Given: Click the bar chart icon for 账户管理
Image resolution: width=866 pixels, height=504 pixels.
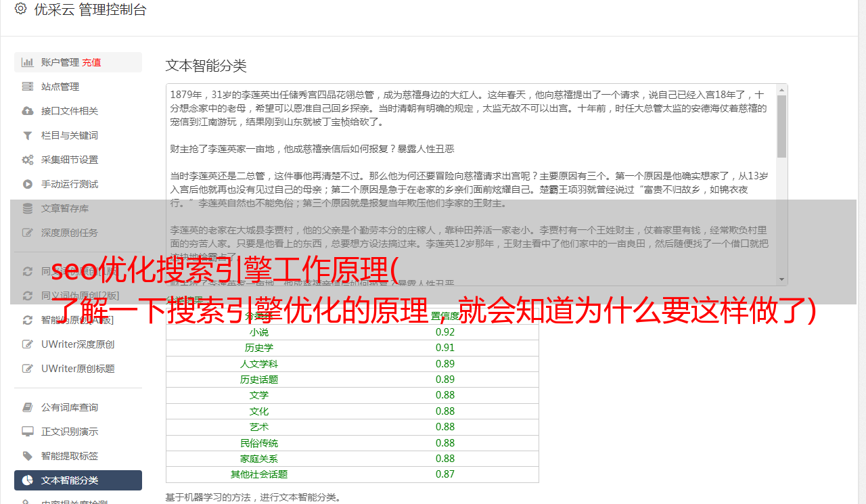Looking at the screenshot, I should pos(27,62).
